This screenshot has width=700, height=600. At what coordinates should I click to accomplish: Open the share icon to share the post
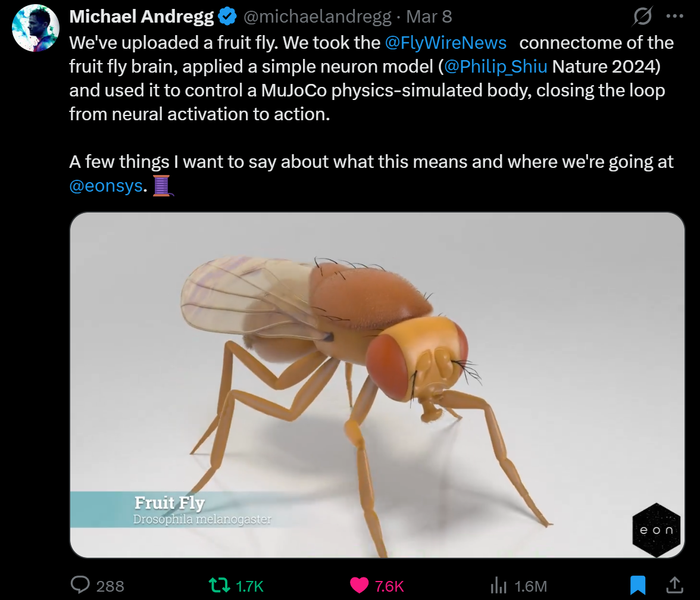[x=675, y=586]
